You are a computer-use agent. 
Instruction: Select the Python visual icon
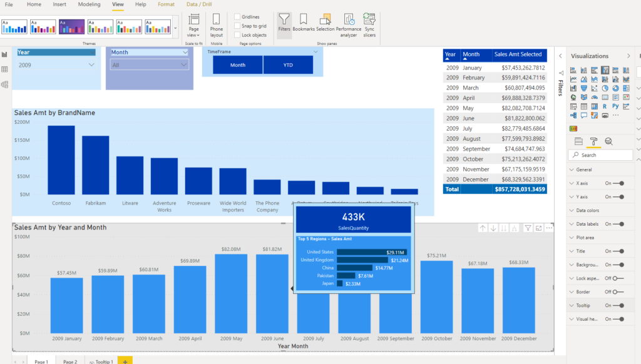[x=615, y=106]
